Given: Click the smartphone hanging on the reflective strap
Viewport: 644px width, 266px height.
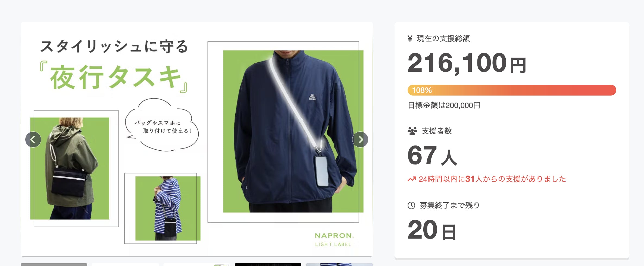Looking at the screenshot, I should (321, 171).
